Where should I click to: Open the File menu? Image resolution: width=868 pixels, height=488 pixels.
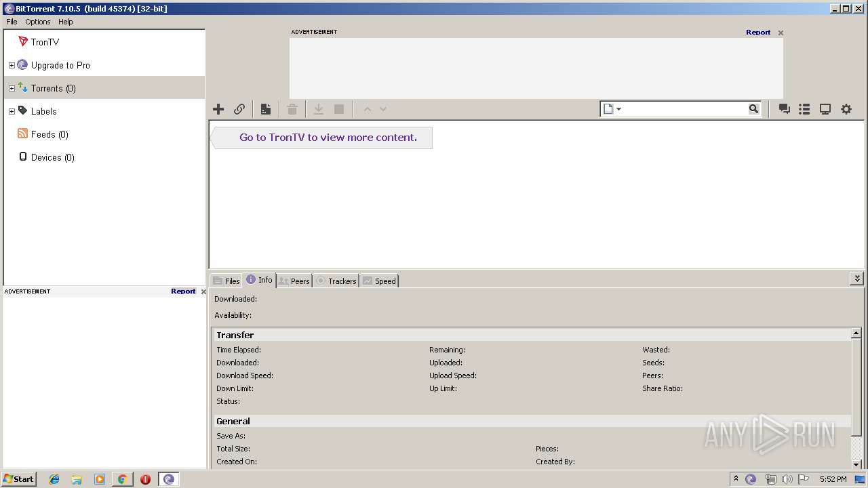(x=12, y=22)
